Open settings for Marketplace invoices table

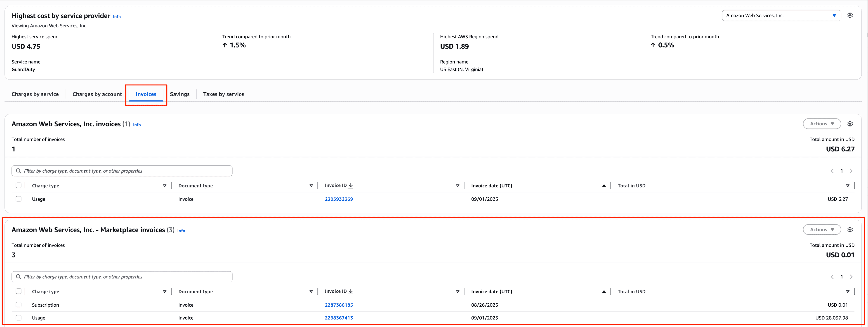point(850,229)
